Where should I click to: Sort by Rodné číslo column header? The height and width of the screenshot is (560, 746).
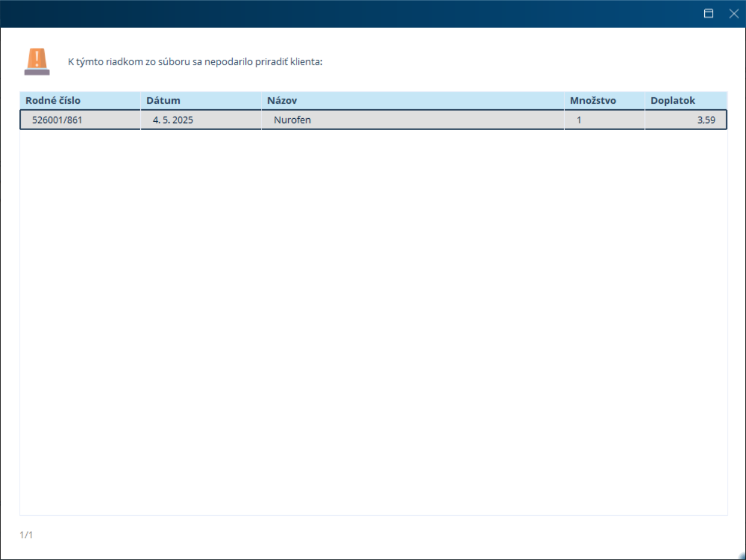pyautogui.click(x=81, y=100)
